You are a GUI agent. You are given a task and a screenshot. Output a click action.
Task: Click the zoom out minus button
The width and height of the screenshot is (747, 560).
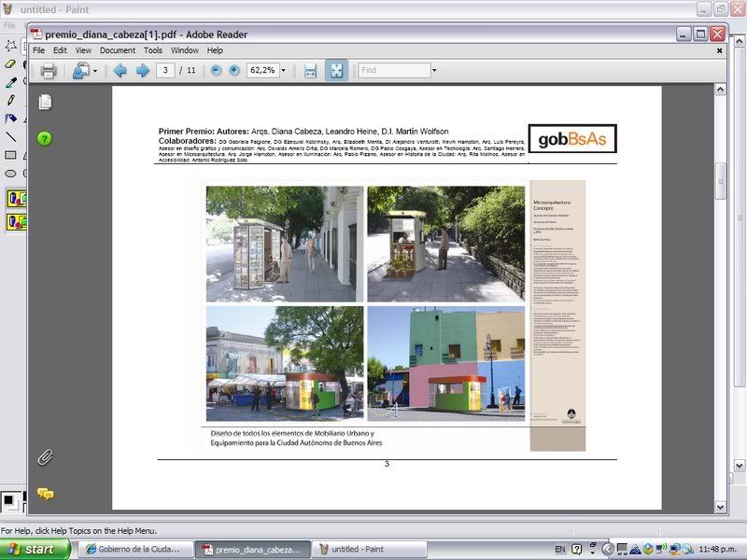[x=216, y=70]
